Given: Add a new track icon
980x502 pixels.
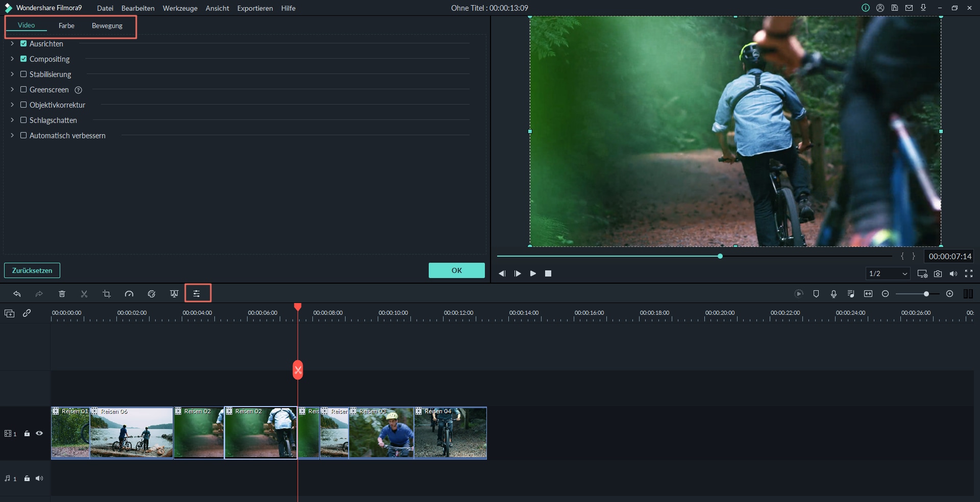Looking at the screenshot, I should pos(10,313).
